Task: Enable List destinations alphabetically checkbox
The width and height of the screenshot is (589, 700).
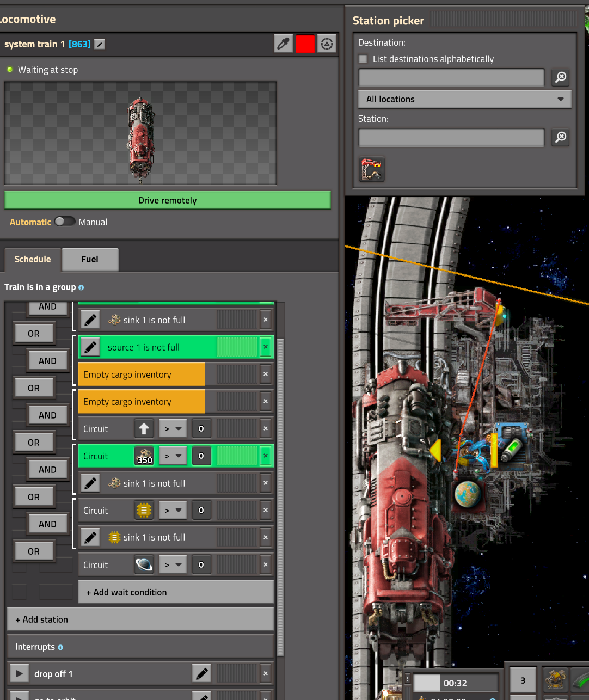Action: point(363,59)
